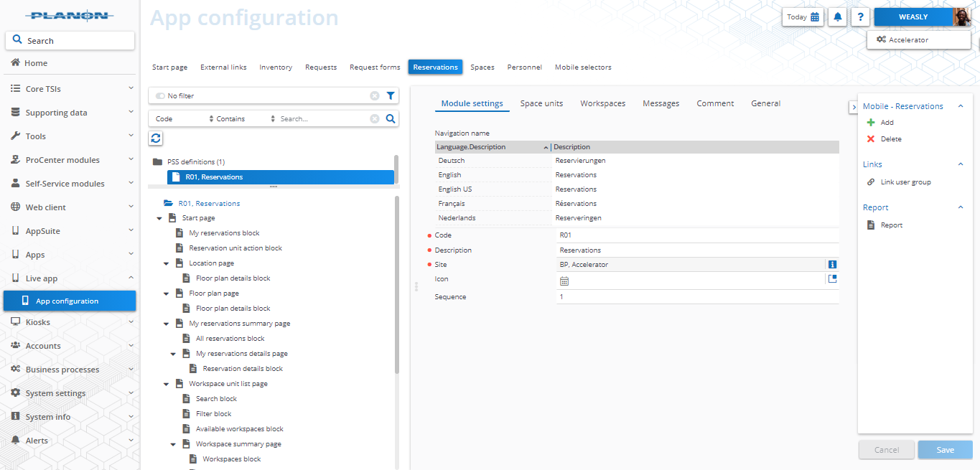Open help with the question mark icon
This screenshot has height=470, width=980.
[860, 16]
